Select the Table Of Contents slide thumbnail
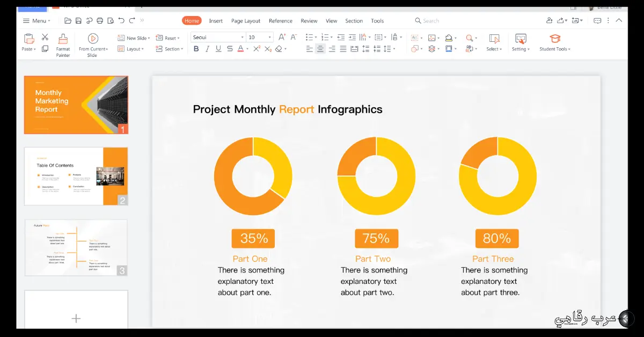The width and height of the screenshot is (644, 337). click(x=76, y=175)
